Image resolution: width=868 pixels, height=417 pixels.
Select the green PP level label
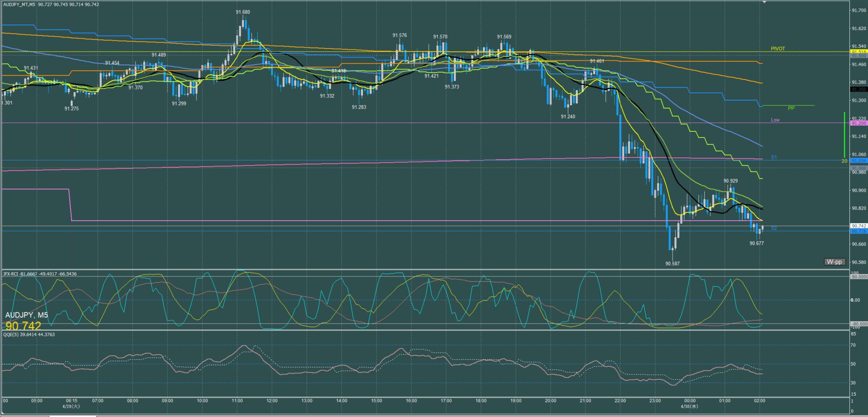[x=791, y=108]
